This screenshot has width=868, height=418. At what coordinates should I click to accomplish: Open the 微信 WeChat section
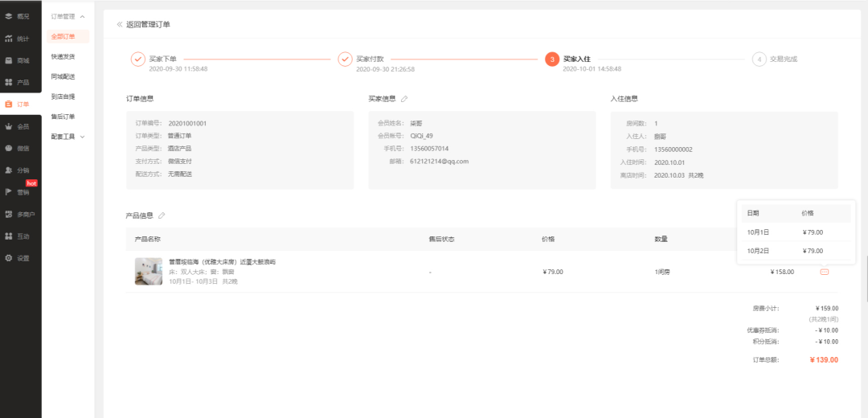tap(18, 148)
